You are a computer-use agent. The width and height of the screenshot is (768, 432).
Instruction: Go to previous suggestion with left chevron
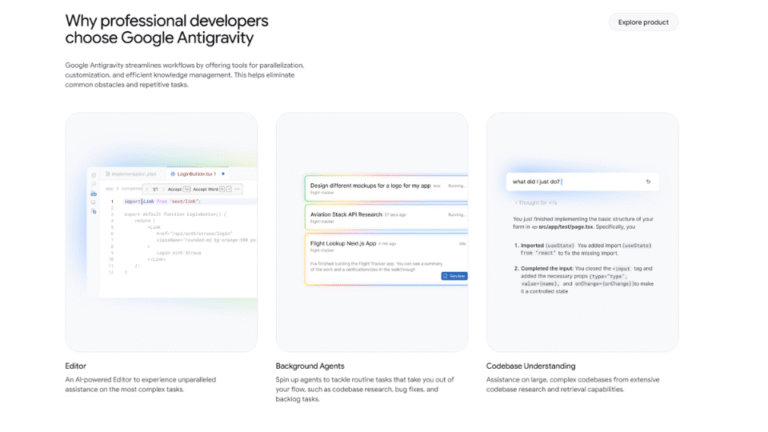coord(147,189)
